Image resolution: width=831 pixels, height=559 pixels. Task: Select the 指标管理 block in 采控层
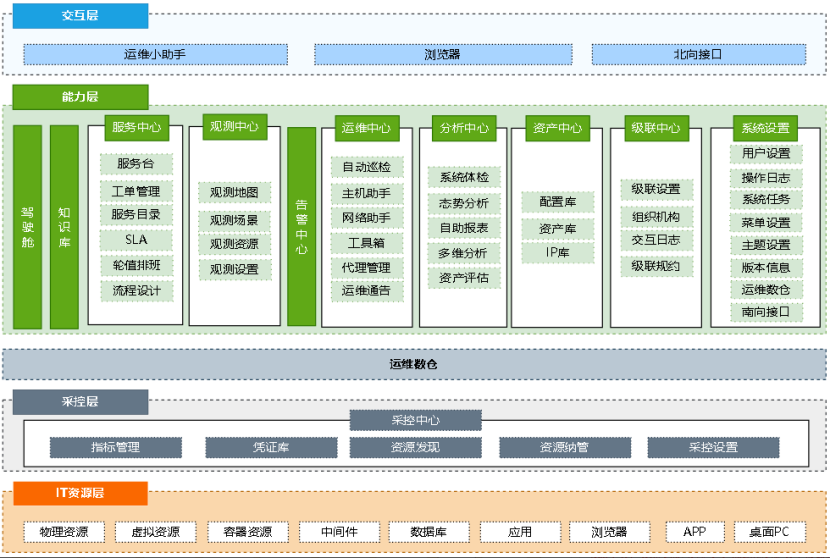pos(116,447)
